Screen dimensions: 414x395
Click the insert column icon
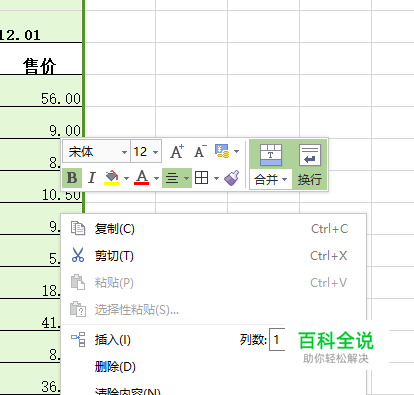(78, 339)
